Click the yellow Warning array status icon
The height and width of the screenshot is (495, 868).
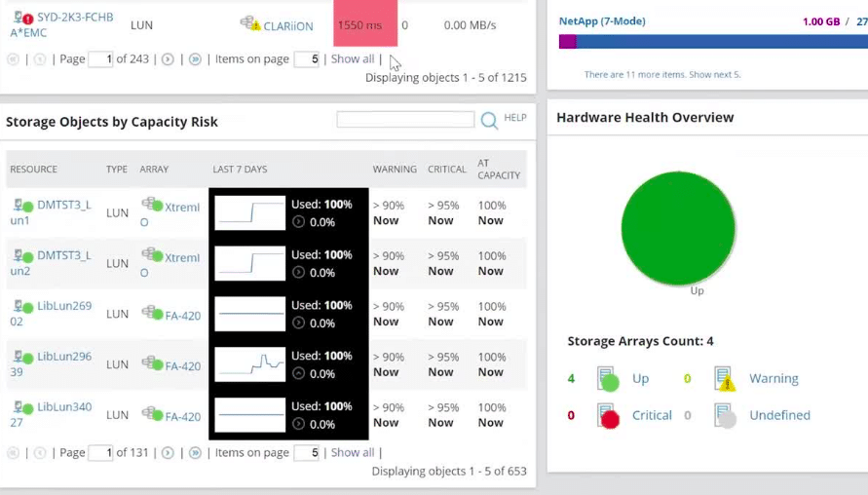pyautogui.click(x=725, y=379)
